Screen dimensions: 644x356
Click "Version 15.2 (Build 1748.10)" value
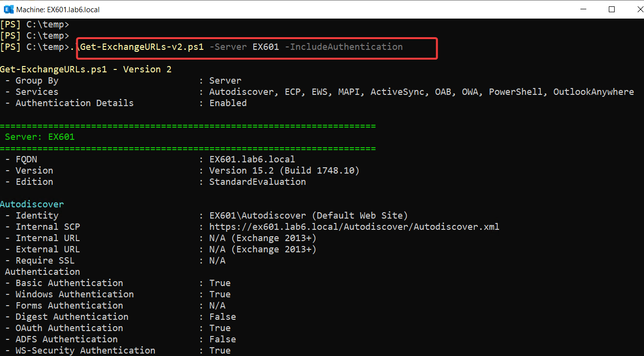coord(285,171)
